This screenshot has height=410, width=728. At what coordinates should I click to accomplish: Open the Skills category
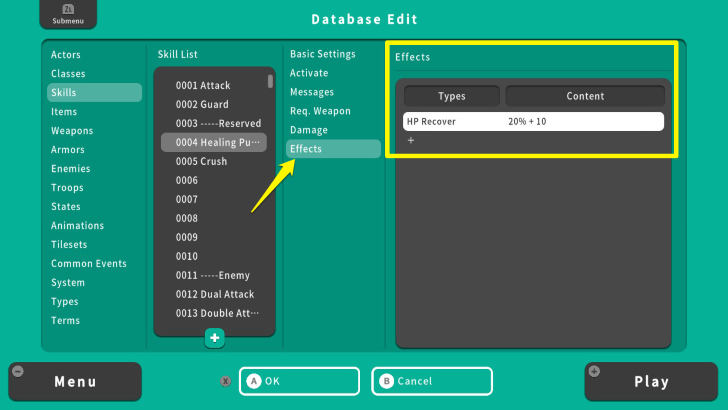tap(94, 92)
